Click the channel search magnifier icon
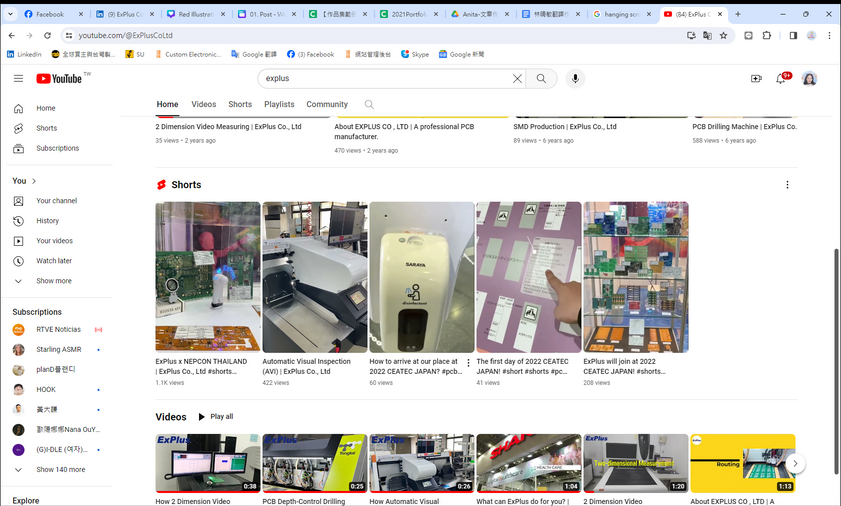This screenshot has width=841, height=506. [x=369, y=104]
